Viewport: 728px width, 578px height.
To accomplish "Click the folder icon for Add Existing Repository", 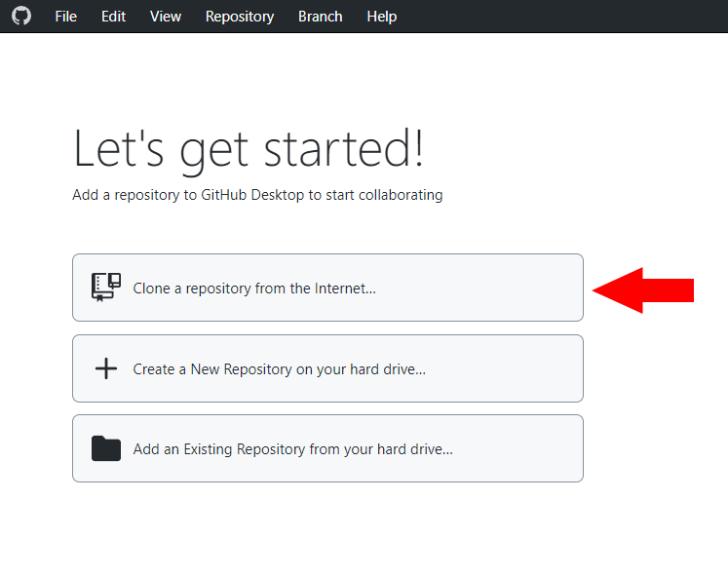I will click(x=105, y=448).
